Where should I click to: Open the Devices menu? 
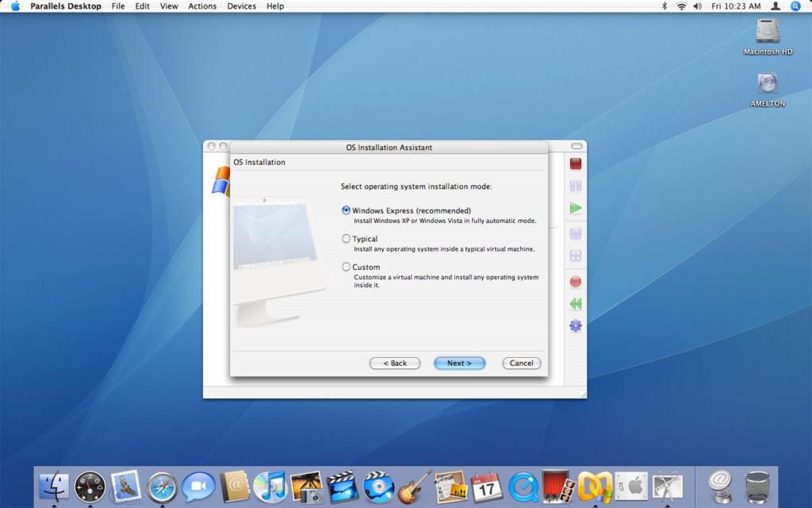(241, 6)
